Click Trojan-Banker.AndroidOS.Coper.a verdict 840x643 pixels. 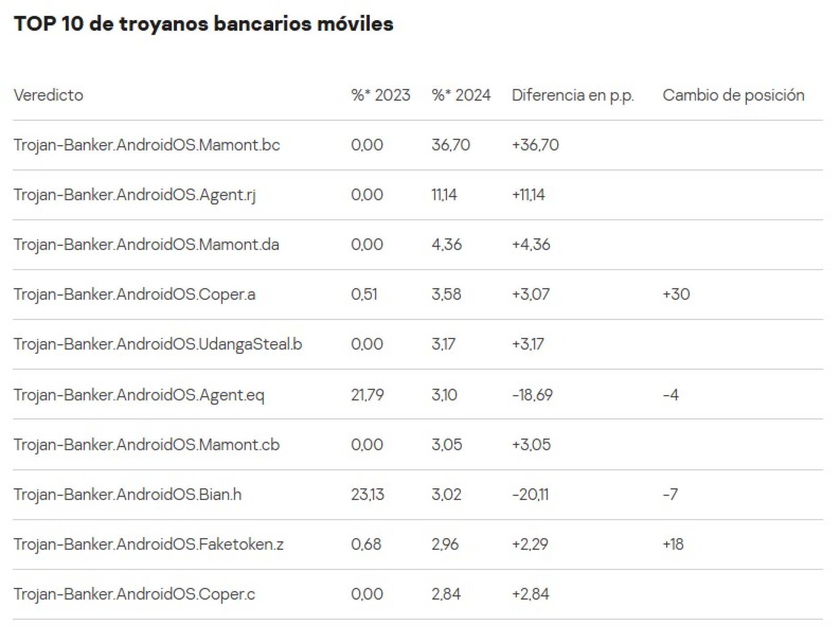click(134, 294)
